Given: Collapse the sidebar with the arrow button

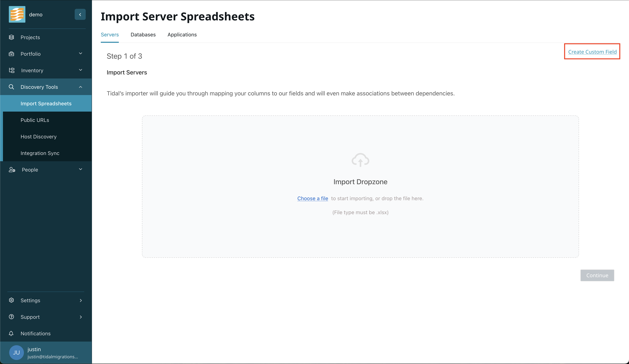Looking at the screenshot, I should 80,15.
